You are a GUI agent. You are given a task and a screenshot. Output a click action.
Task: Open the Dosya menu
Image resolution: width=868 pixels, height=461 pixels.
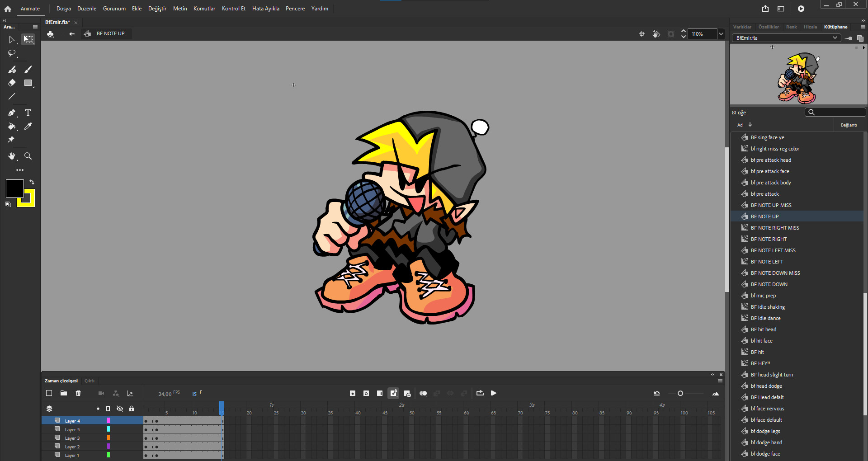[x=64, y=9]
